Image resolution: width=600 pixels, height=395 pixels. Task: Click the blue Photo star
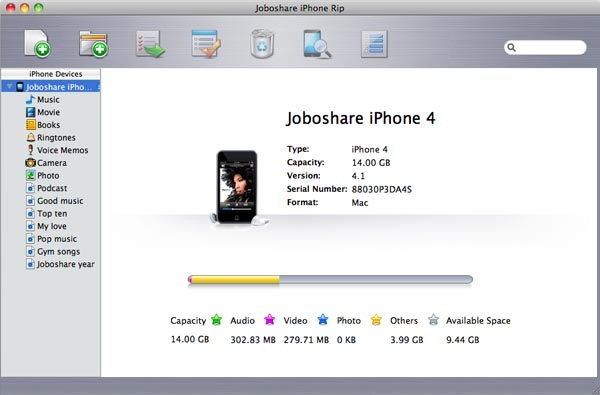(323, 319)
